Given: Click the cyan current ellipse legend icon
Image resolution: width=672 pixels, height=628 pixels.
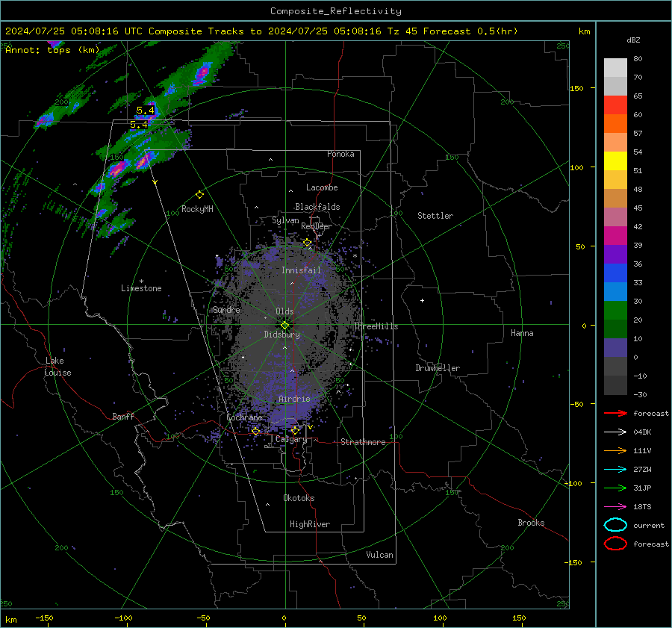Looking at the screenshot, I should coord(615,525).
